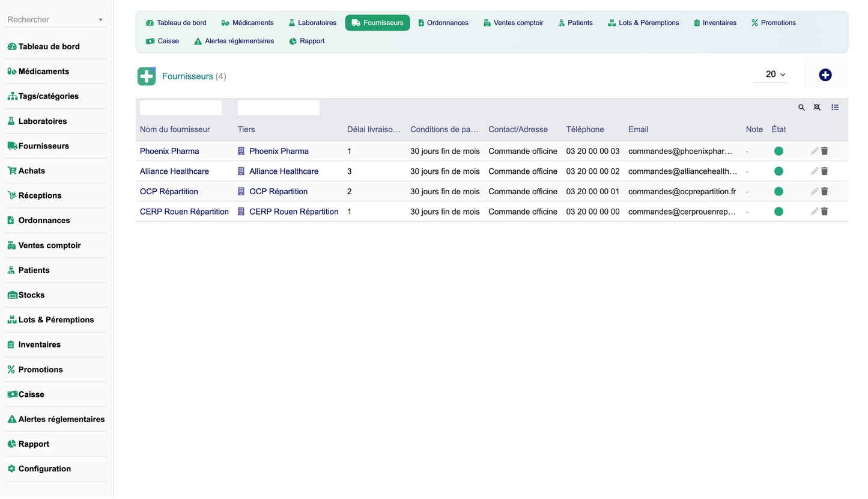Switch to the Ventes comptoir tab
The image size is (868, 499).
click(x=514, y=23)
